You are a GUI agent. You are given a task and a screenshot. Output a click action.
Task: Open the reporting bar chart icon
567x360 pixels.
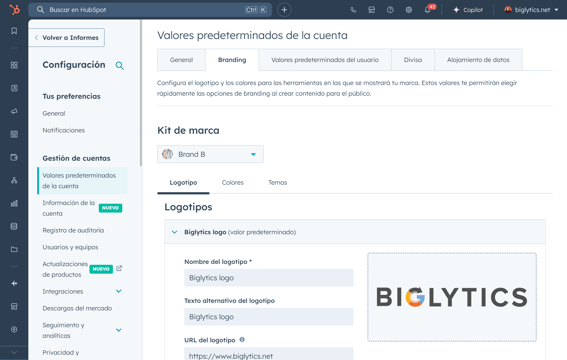click(x=14, y=203)
